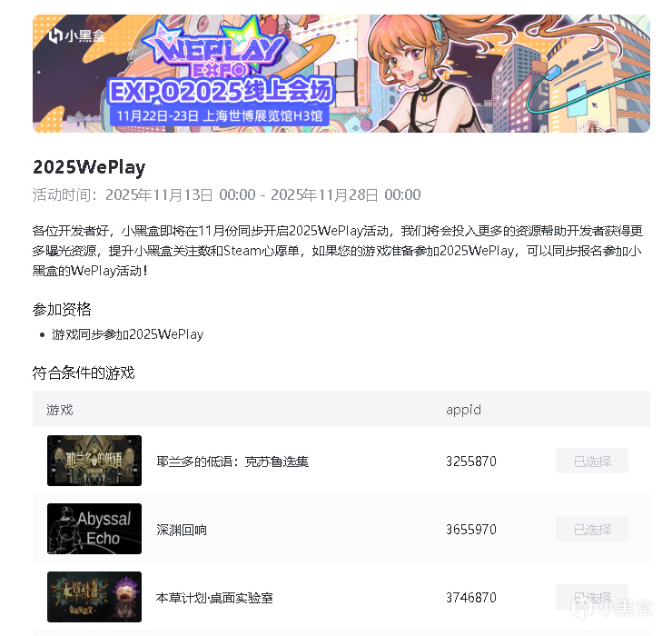Screen dimensions: 672x636
Task: Select the game title 本草计划·桌面实验室
Action: (214, 598)
